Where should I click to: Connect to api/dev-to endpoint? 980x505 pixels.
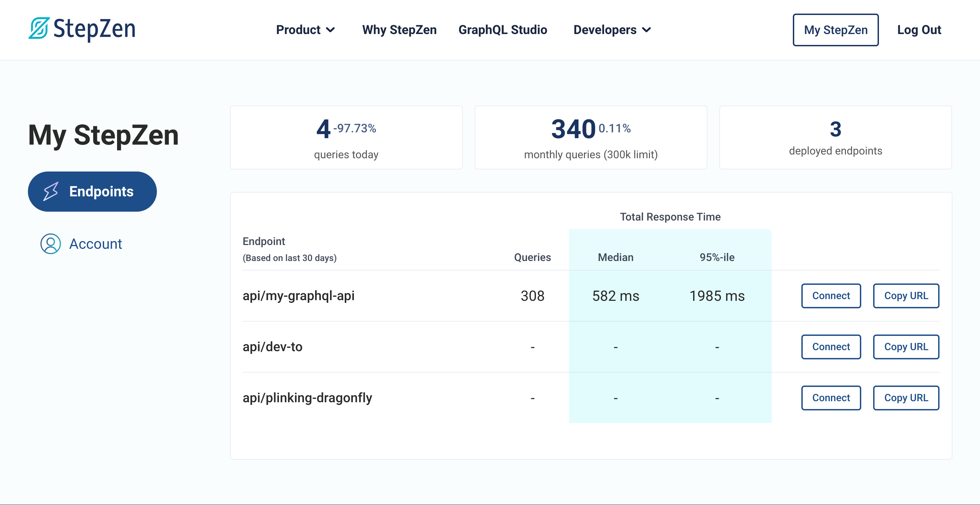(831, 347)
